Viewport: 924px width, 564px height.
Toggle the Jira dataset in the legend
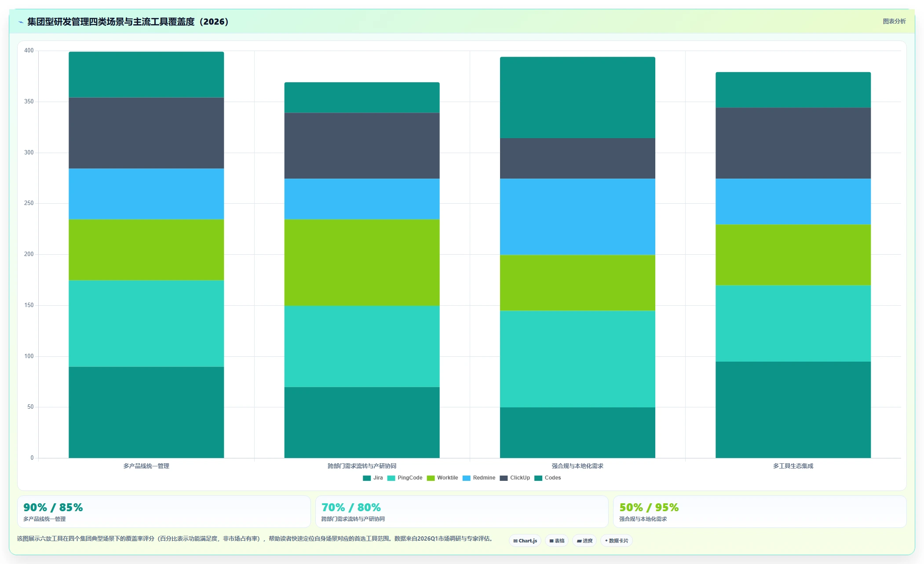tap(373, 478)
